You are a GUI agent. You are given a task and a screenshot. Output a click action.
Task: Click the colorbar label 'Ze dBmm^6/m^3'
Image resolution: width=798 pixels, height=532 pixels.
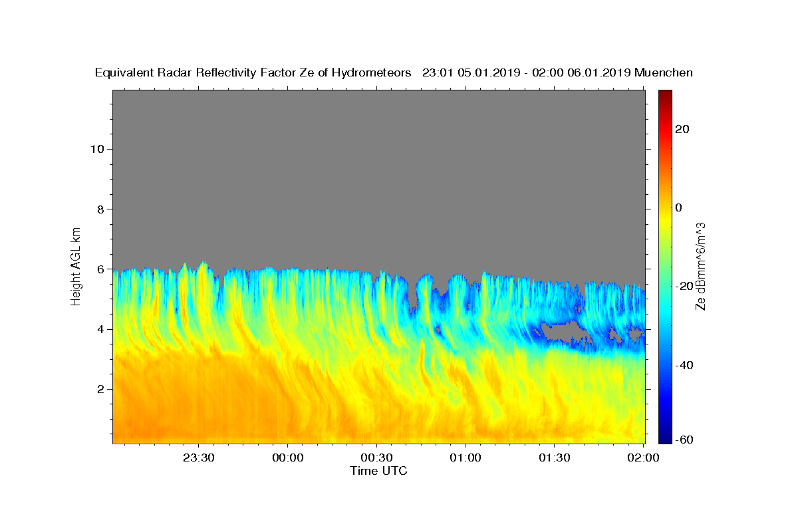pyautogui.click(x=700, y=265)
